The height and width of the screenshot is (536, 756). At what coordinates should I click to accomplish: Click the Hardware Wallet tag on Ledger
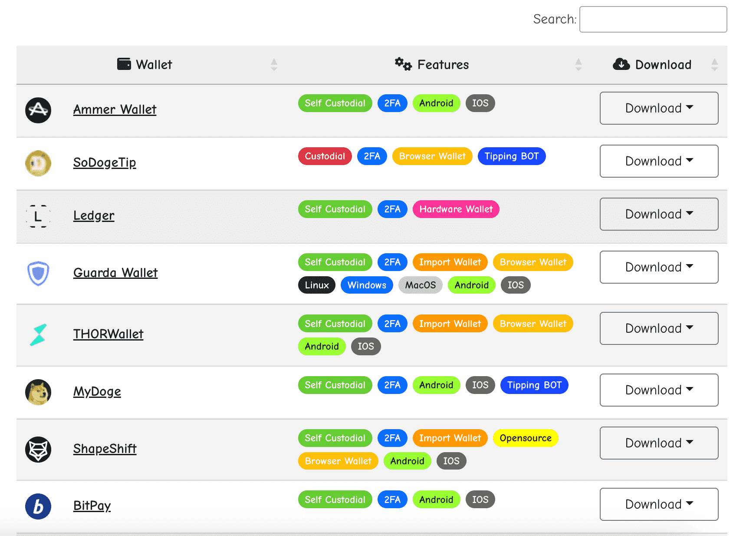(x=456, y=209)
